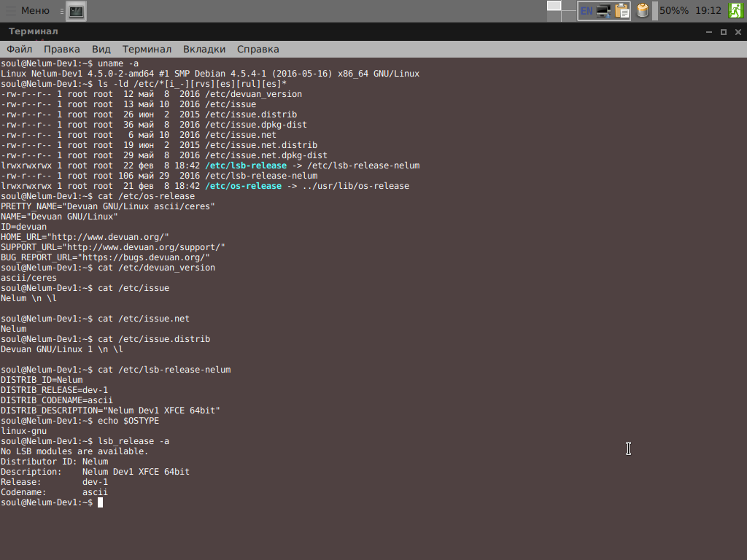
Task: Click the SUPPORT_URL line
Action: point(113,248)
